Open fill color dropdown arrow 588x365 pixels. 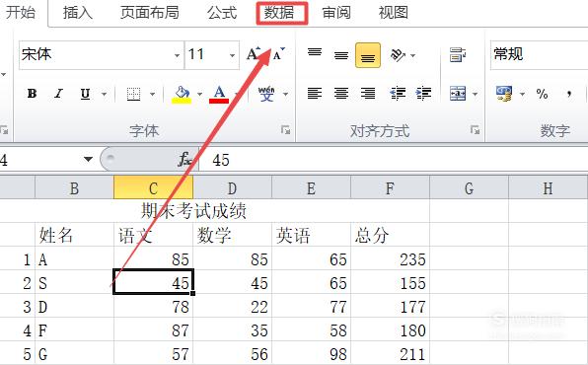coord(199,94)
